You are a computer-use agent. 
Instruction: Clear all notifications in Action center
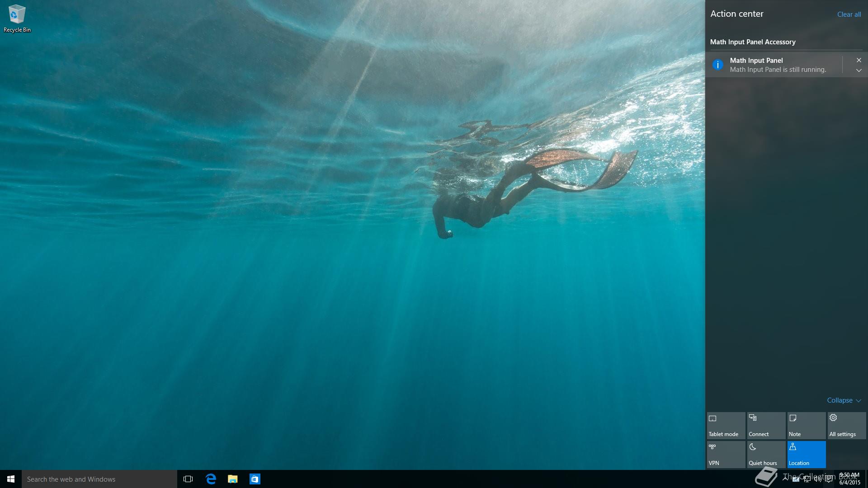[x=849, y=14]
